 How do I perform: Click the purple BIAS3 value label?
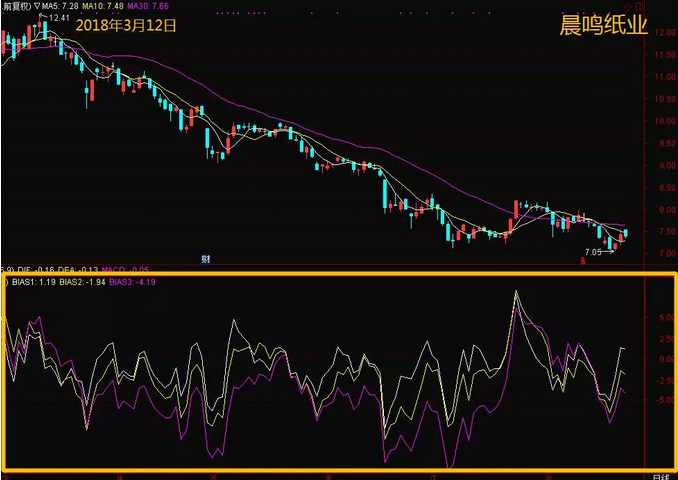point(131,283)
